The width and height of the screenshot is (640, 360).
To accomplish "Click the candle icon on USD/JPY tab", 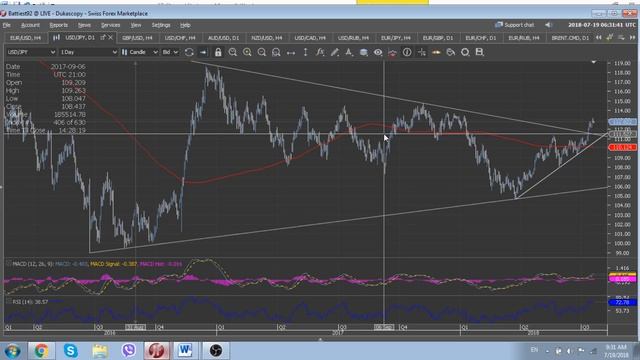I will pyautogui.click(x=56, y=37).
